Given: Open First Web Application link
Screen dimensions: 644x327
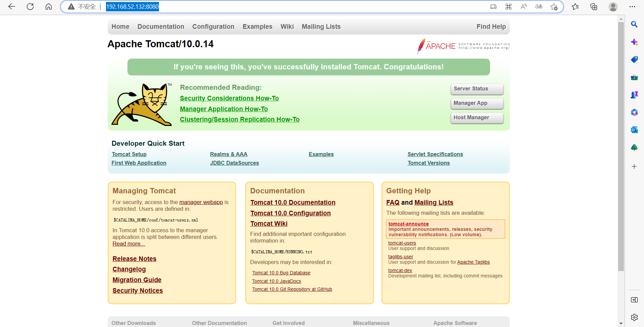Looking at the screenshot, I should coord(139,163).
